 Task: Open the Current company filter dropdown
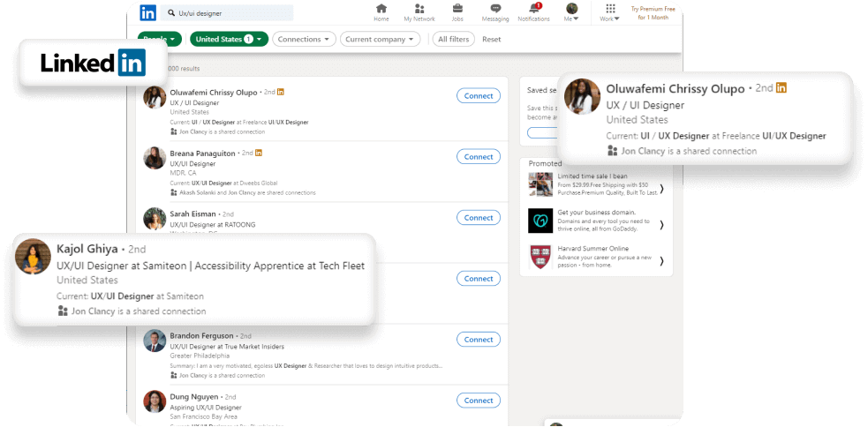point(381,39)
